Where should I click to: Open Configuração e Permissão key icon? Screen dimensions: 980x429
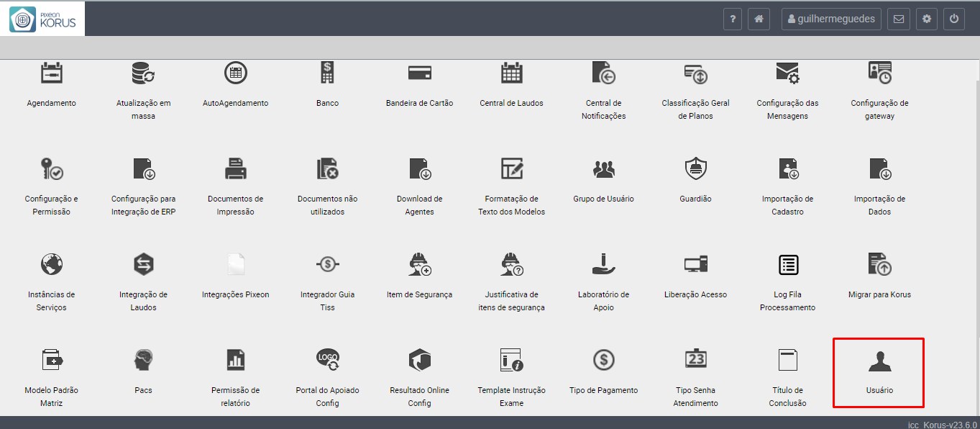52,168
